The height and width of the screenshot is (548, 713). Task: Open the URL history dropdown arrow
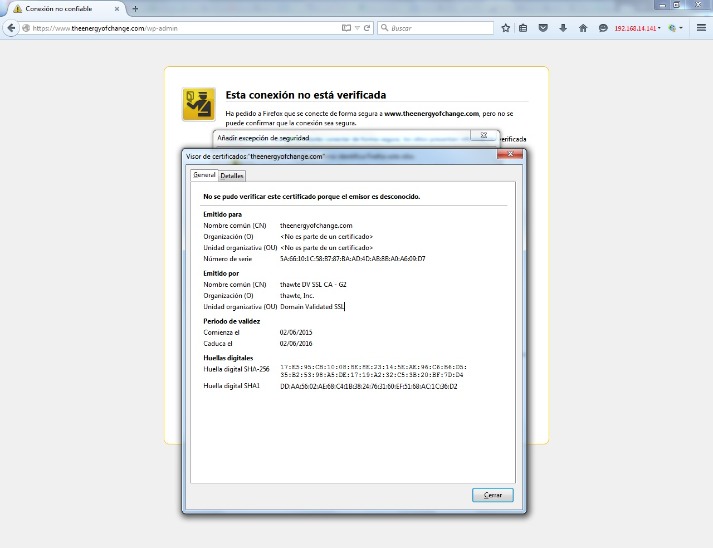pos(357,28)
